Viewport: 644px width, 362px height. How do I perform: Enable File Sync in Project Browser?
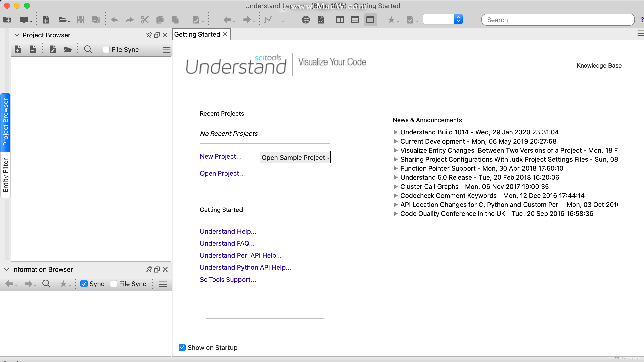pyautogui.click(x=106, y=49)
